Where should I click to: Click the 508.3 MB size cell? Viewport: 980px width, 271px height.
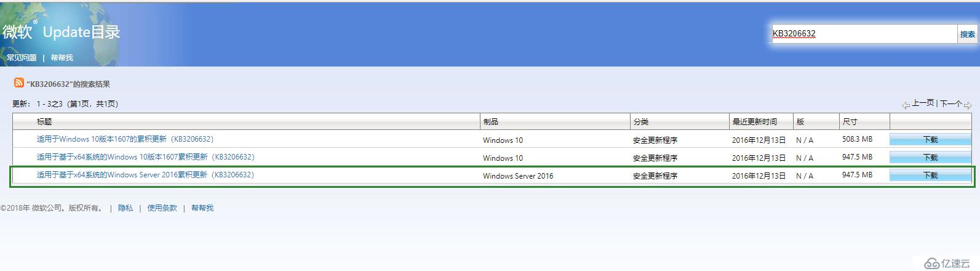857,139
